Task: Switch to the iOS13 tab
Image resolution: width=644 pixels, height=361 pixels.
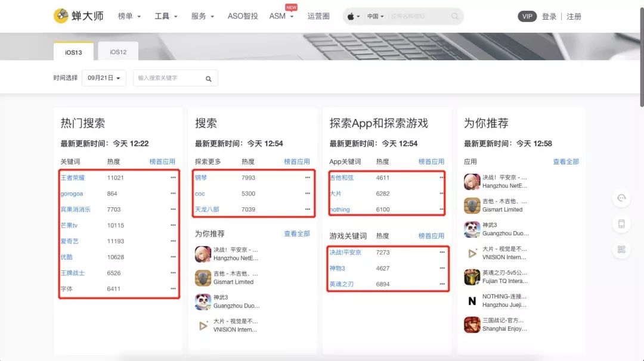Action: click(73, 52)
